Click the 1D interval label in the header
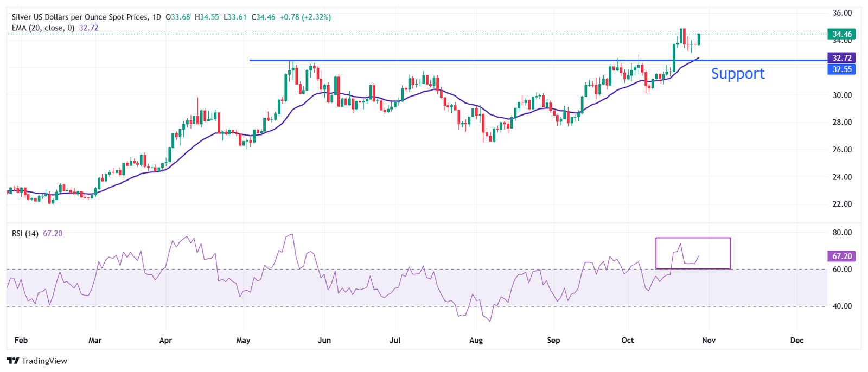 pyautogui.click(x=157, y=17)
